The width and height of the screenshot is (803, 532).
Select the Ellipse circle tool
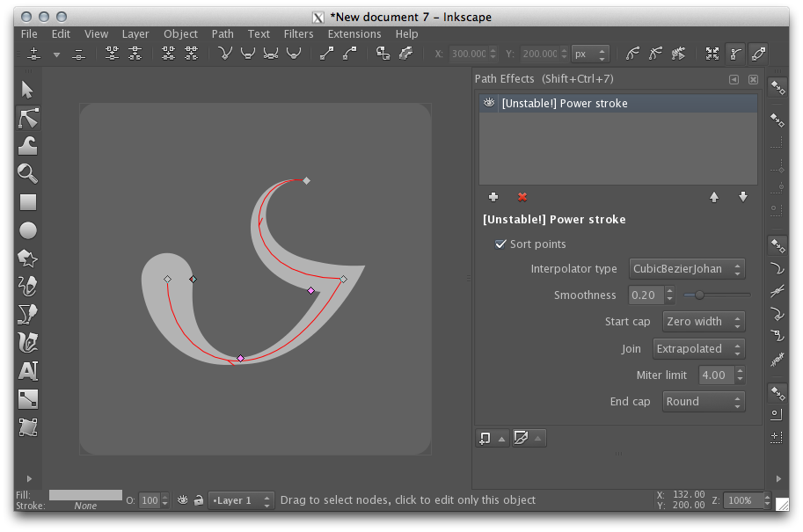coord(27,230)
